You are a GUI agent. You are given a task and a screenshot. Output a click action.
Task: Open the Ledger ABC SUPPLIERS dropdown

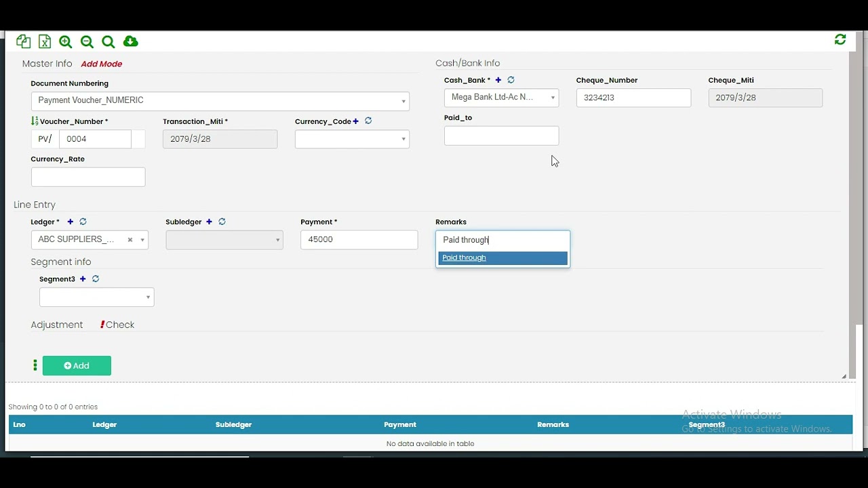90,240
